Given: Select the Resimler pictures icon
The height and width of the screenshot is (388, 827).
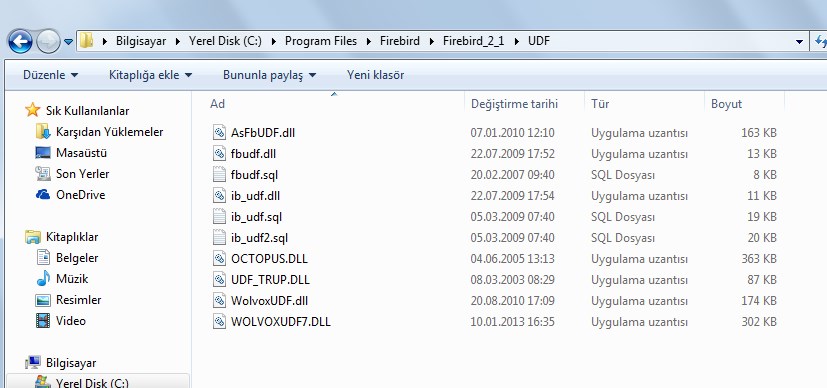Looking at the screenshot, I should (43, 300).
